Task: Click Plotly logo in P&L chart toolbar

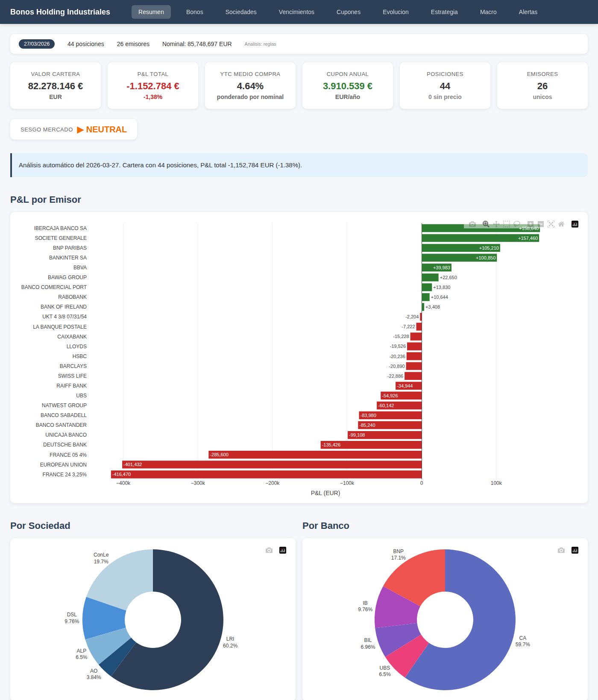Action: pyautogui.click(x=575, y=224)
